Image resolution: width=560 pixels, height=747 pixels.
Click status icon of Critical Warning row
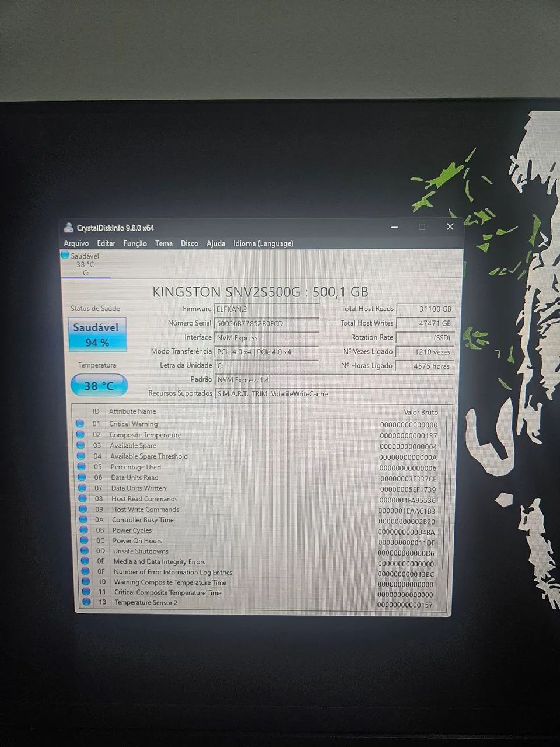click(x=80, y=424)
